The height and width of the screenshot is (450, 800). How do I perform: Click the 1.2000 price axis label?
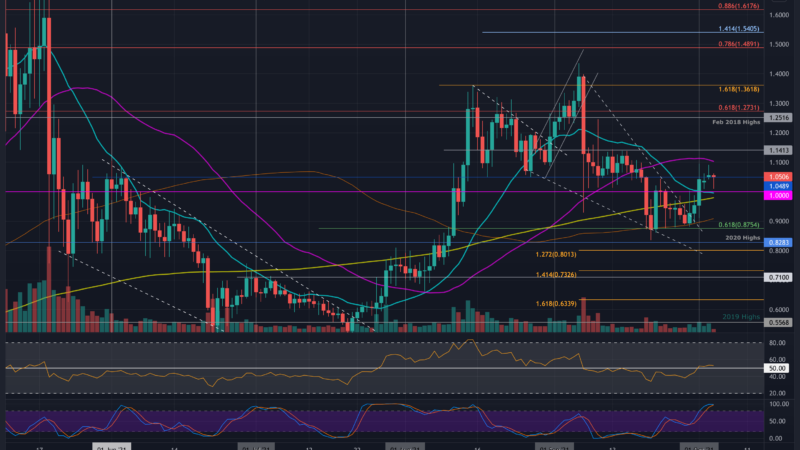click(779, 133)
